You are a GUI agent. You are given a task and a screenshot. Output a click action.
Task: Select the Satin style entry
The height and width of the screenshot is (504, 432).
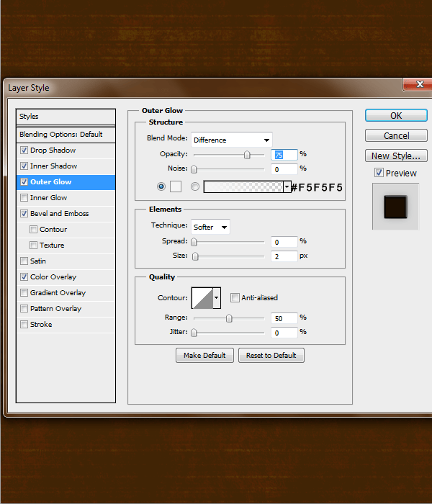[x=38, y=261]
